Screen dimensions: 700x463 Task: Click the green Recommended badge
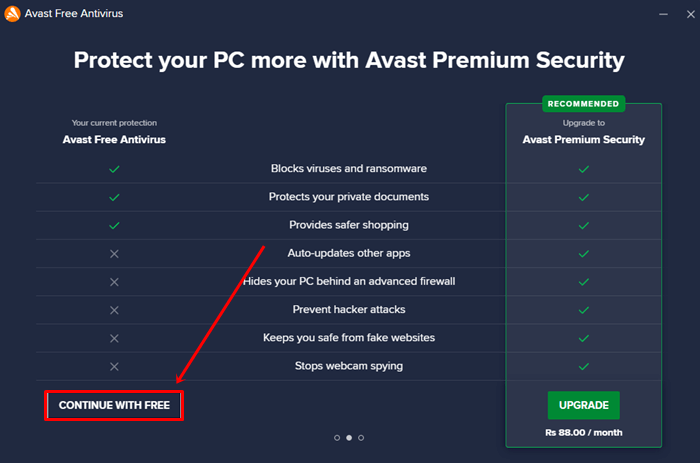point(583,103)
